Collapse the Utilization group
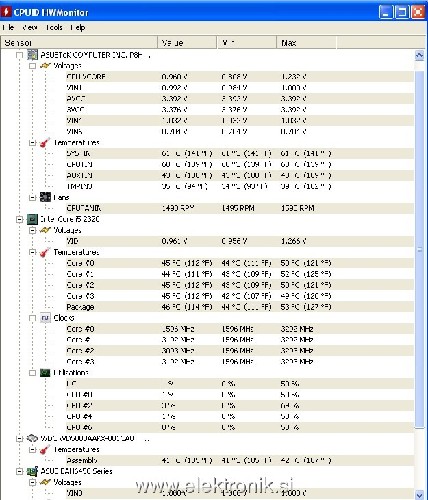This screenshot has height=500, width=428. pyautogui.click(x=32, y=373)
